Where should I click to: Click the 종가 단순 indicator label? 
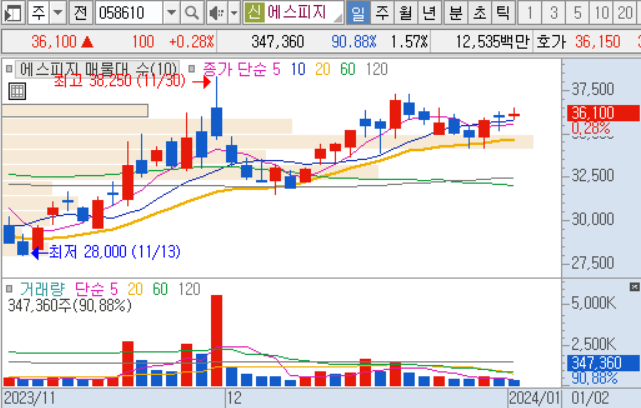(235, 69)
